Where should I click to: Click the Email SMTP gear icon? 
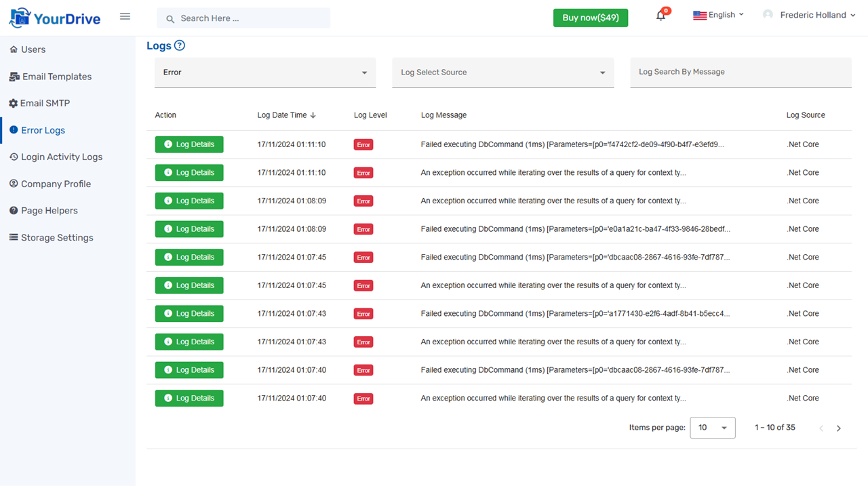pos(14,103)
